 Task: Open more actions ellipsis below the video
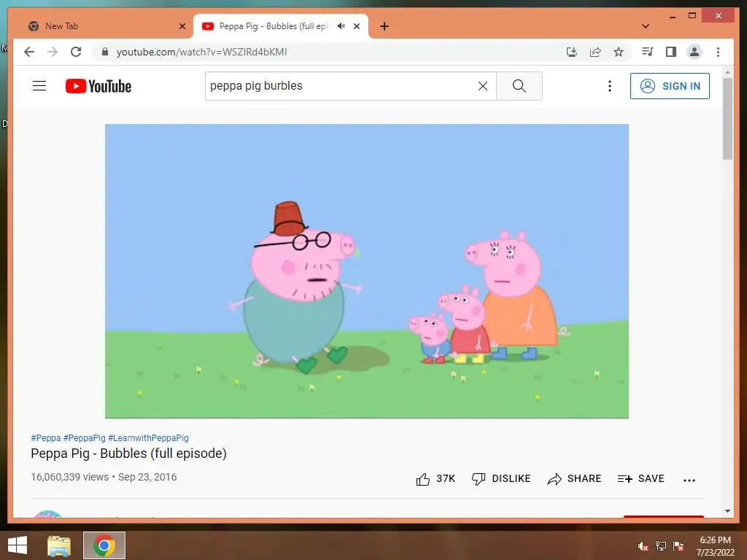(689, 480)
